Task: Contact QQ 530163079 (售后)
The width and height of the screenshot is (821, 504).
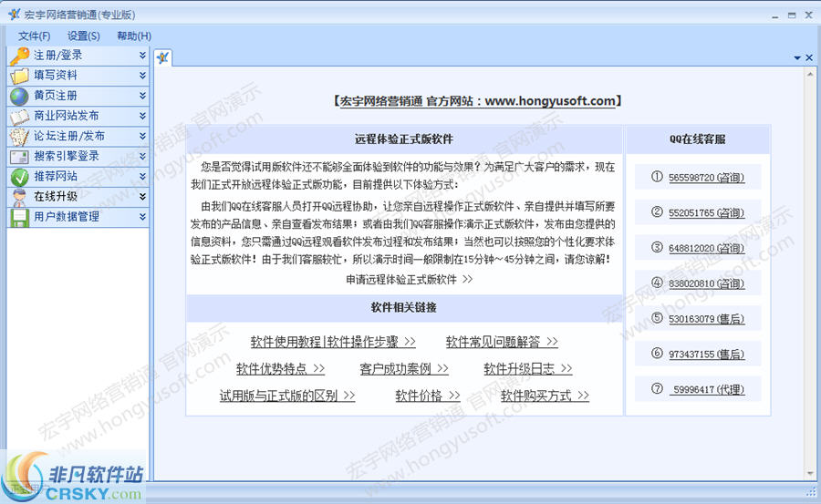Action: pos(706,319)
